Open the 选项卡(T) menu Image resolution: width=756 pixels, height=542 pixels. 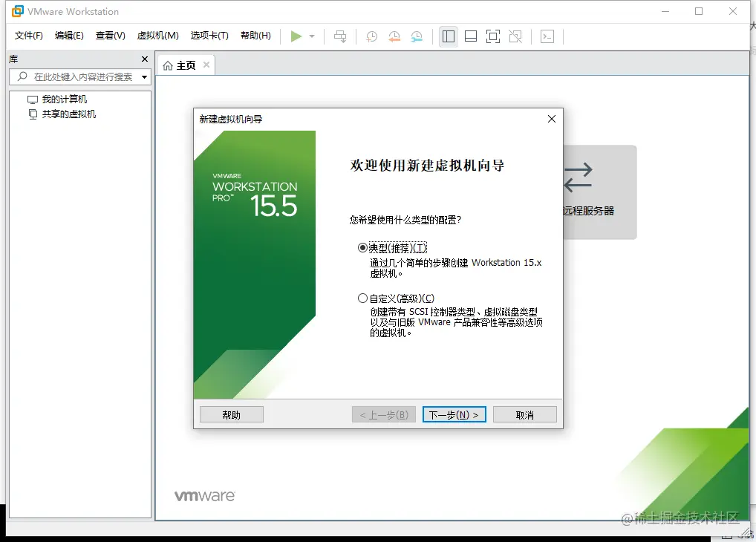(x=209, y=35)
